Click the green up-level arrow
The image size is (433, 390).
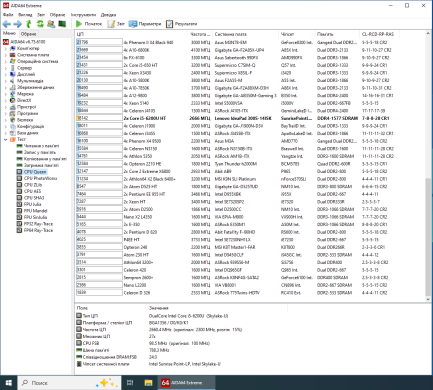pos(29,24)
